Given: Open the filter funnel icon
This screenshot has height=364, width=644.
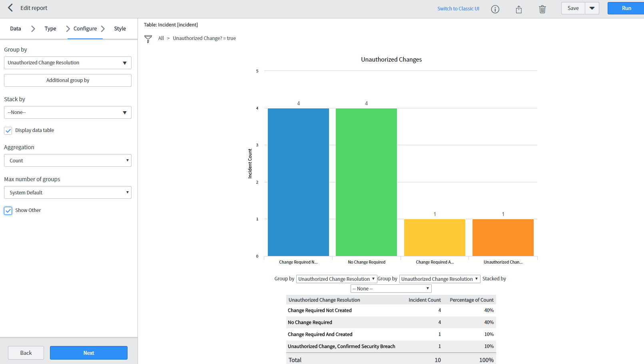Looking at the screenshot, I should point(148,39).
